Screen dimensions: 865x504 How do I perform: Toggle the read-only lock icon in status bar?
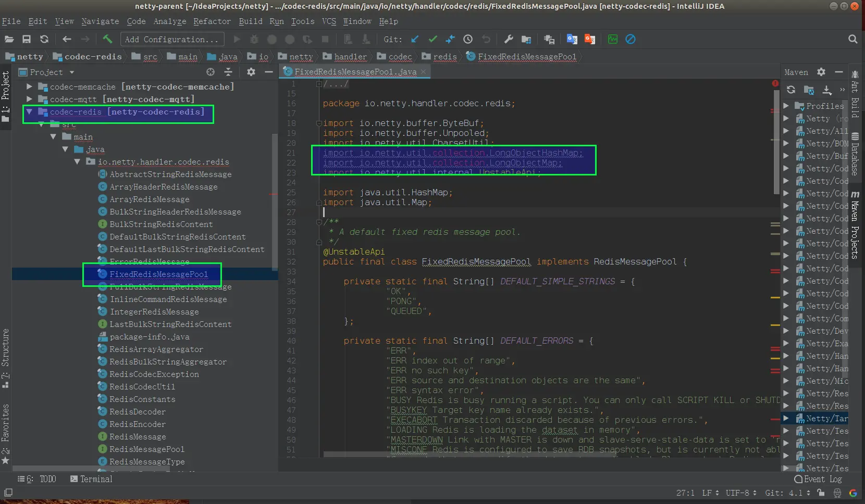[821, 493]
